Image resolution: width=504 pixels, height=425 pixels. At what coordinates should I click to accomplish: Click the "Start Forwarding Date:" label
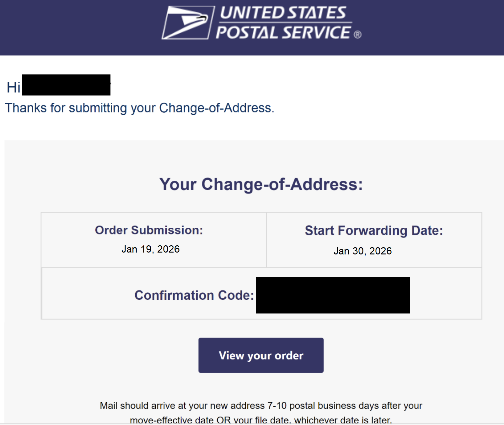(x=374, y=230)
